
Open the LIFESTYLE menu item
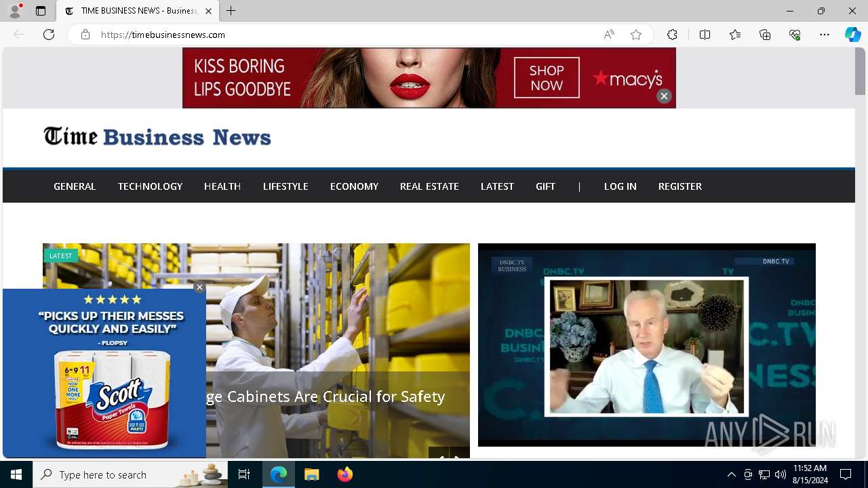click(285, 186)
